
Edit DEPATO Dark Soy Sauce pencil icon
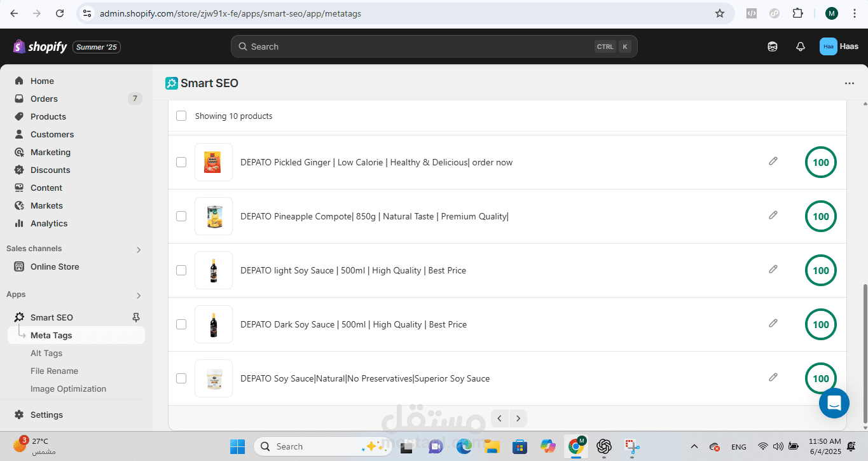click(x=773, y=323)
